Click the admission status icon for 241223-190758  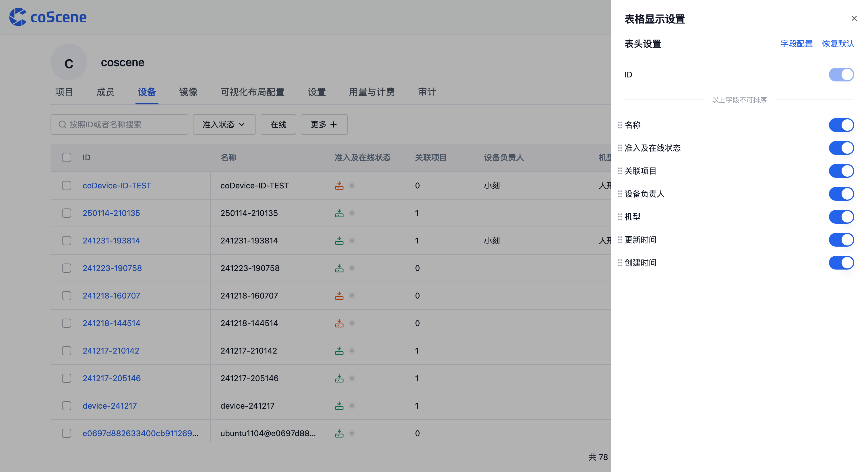(x=339, y=268)
